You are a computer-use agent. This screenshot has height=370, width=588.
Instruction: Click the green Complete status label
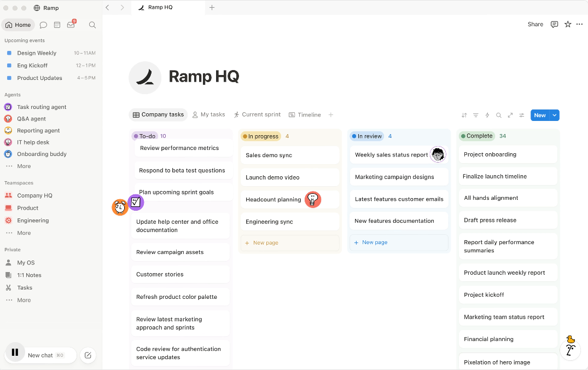[x=476, y=136]
